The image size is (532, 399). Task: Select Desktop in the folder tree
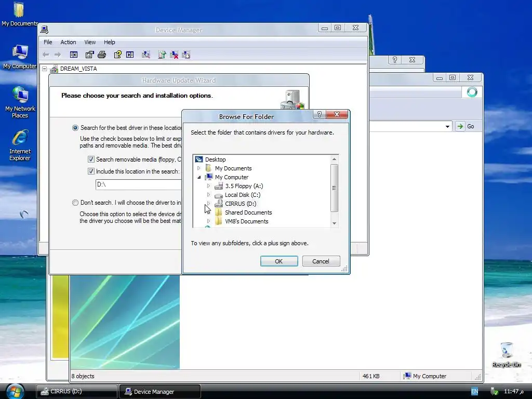click(x=215, y=159)
